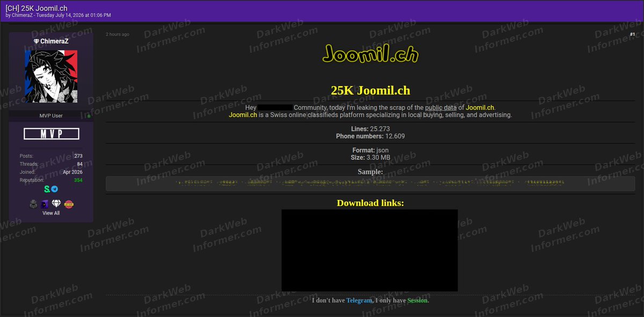
Task: Click the sample code block
Action: [370, 183]
